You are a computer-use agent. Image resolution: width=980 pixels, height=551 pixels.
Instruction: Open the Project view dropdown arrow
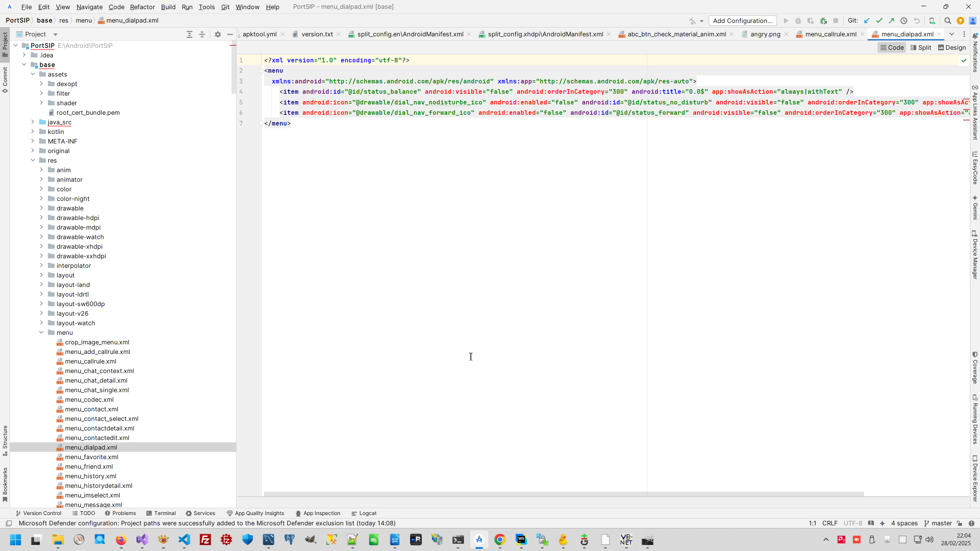(56, 34)
